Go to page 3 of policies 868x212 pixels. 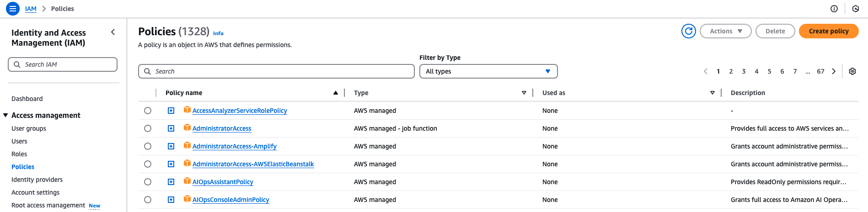click(x=744, y=71)
